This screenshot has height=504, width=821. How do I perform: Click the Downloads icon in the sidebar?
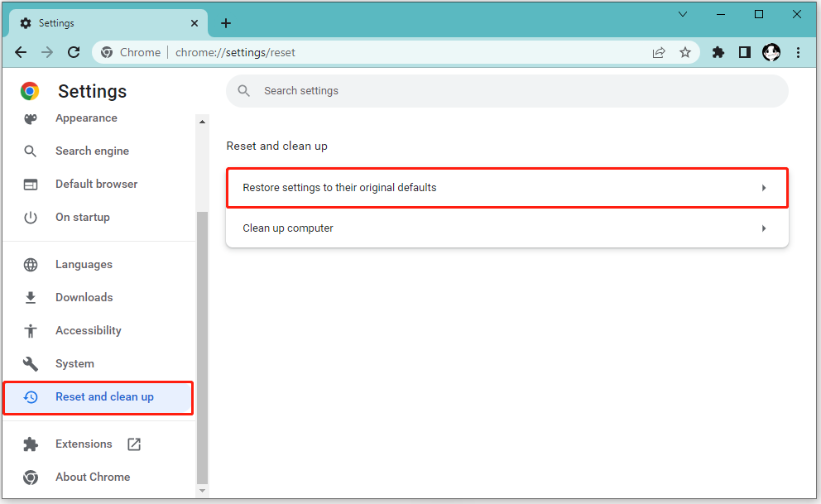pos(31,297)
